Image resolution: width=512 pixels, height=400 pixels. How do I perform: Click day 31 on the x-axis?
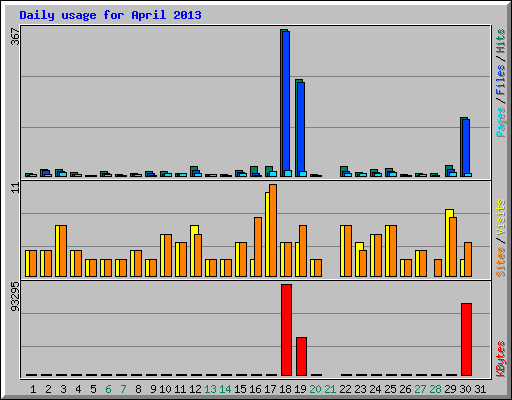pyautogui.click(x=480, y=389)
